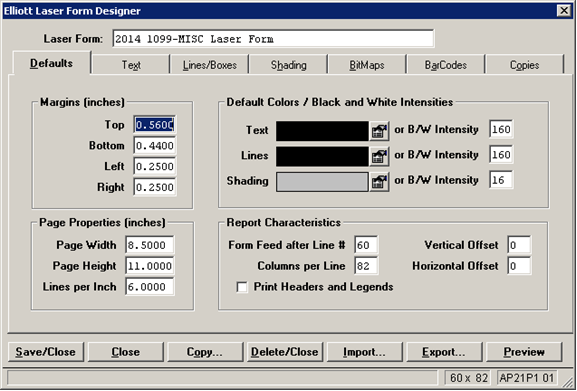Image resolution: width=577 pixels, height=391 pixels.
Task: Select the BitMaps tab
Action: pyautogui.click(x=367, y=65)
